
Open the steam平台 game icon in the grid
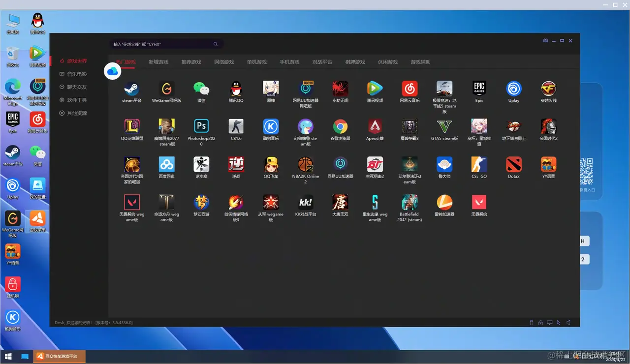pos(132,89)
